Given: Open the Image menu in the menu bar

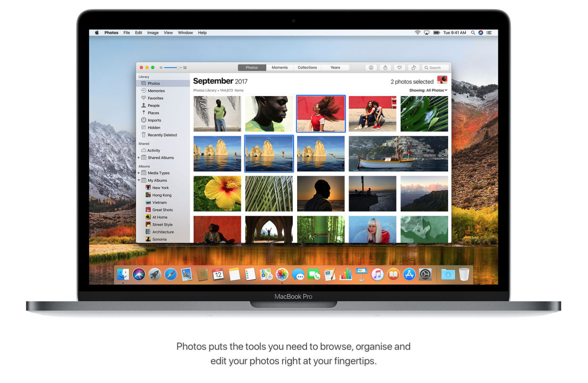Looking at the screenshot, I should point(153,32).
